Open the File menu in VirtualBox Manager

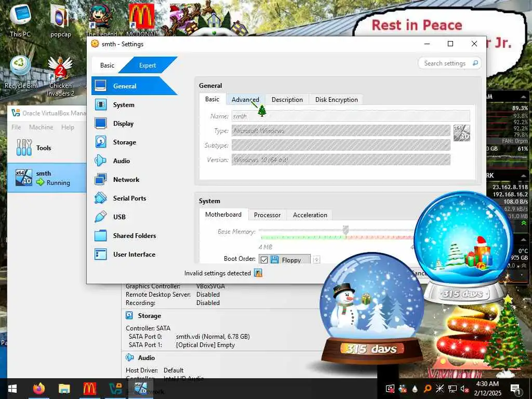[16, 127]
